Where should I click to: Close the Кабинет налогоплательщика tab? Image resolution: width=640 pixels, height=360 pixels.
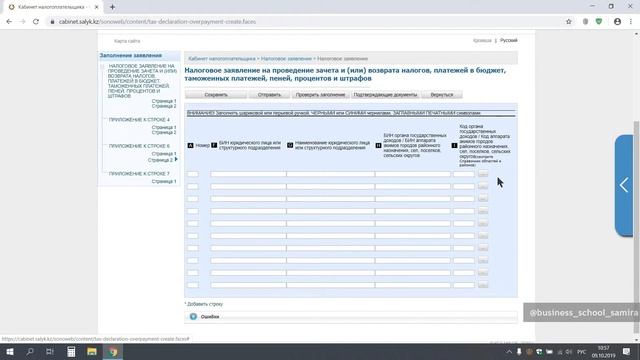pyautogui.click(x=96, y=7)
